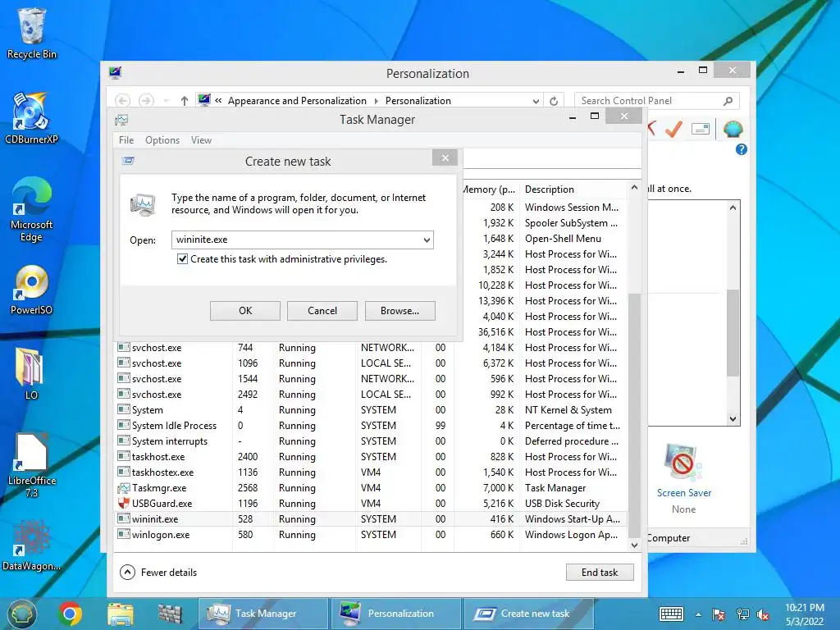Select the winlogon.exe process row
The image size is (840, 630).
(370, 535)
